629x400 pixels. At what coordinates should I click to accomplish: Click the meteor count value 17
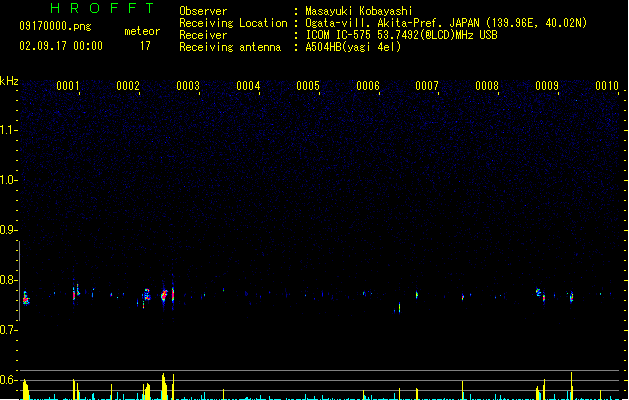[145, 46]
